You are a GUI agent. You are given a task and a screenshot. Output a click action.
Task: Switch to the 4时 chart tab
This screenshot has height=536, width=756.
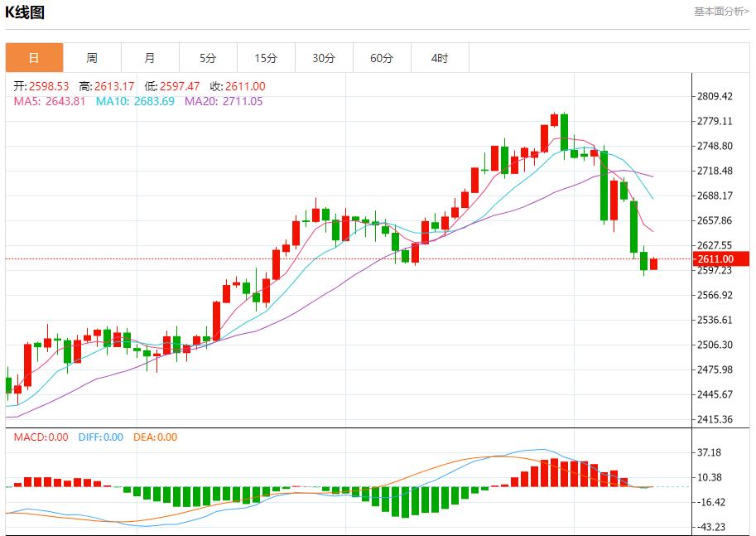click(x=440, y=58)
